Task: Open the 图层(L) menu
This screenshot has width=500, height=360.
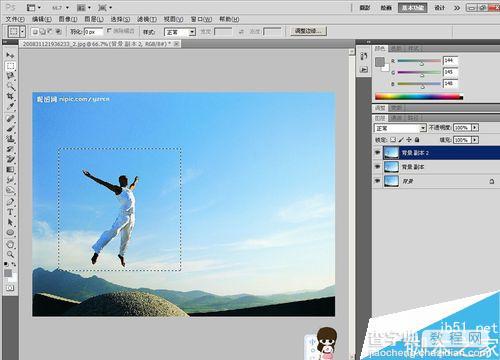Action: pos(94,19)
